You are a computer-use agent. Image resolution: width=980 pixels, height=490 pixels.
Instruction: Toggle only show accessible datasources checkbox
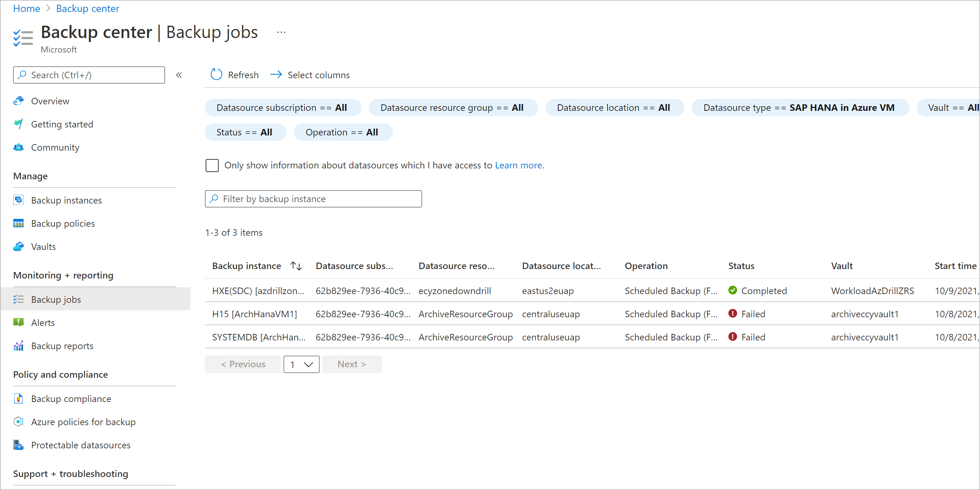[x=213, y=165]
